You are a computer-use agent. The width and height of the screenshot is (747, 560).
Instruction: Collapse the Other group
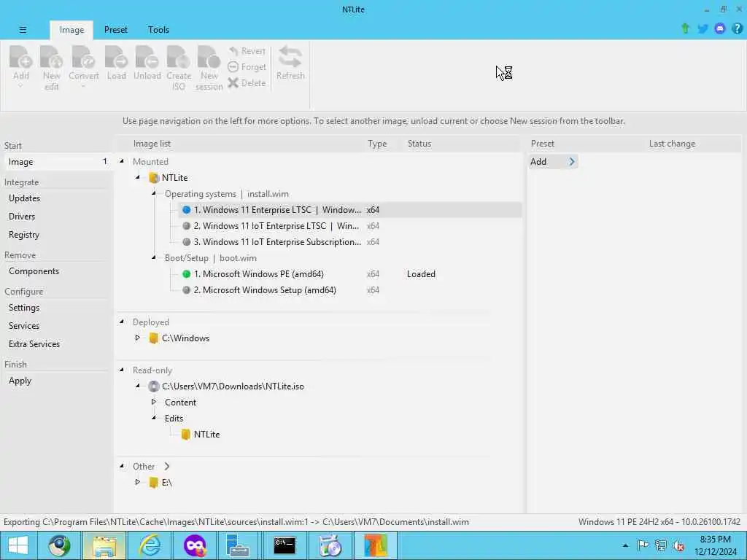122,466
